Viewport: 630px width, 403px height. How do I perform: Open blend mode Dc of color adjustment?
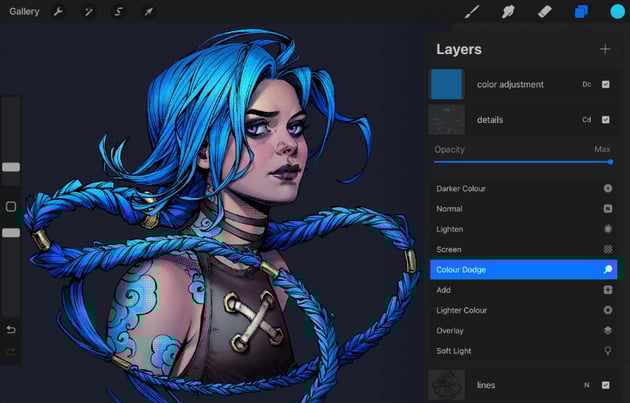click(x=587, y=84)
